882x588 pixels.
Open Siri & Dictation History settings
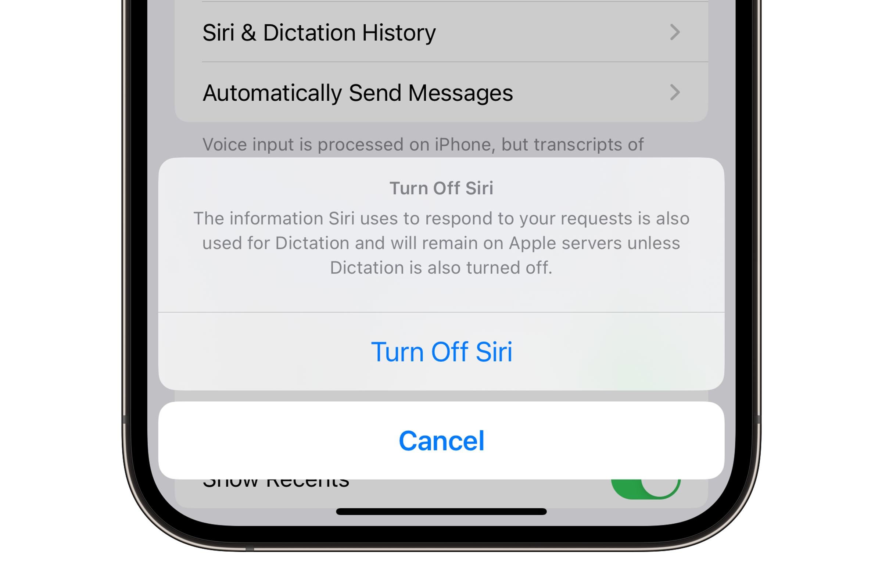pos(441,32)
